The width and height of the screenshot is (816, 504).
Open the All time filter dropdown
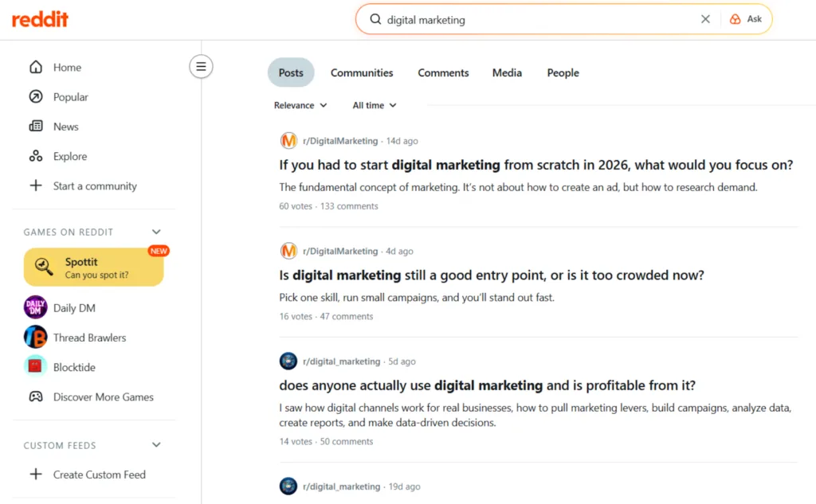point(375,105)
